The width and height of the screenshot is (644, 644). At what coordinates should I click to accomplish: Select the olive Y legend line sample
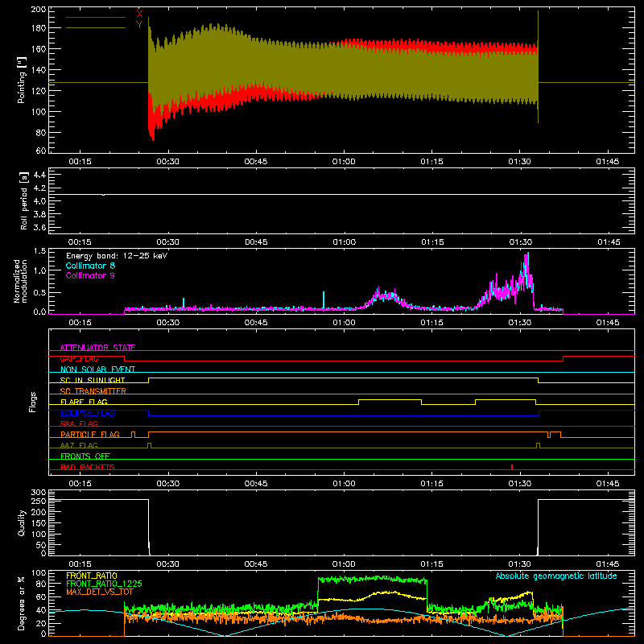(x=96, y=28)
